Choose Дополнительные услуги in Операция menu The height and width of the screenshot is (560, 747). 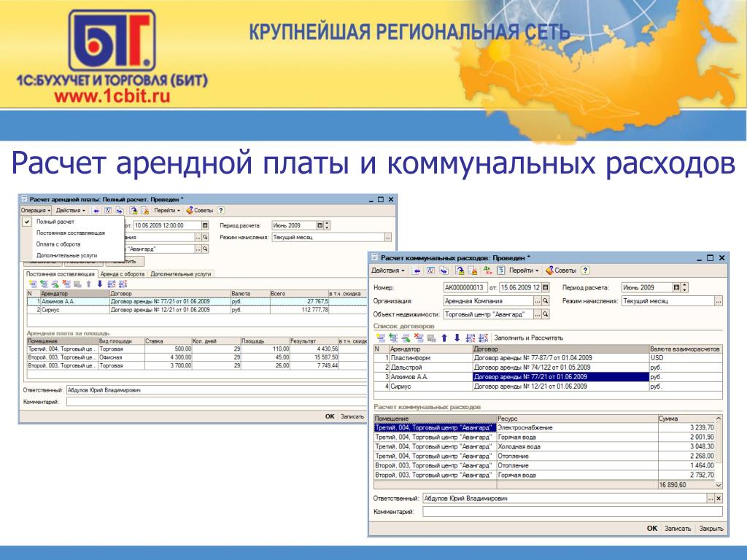coord(66,256)
